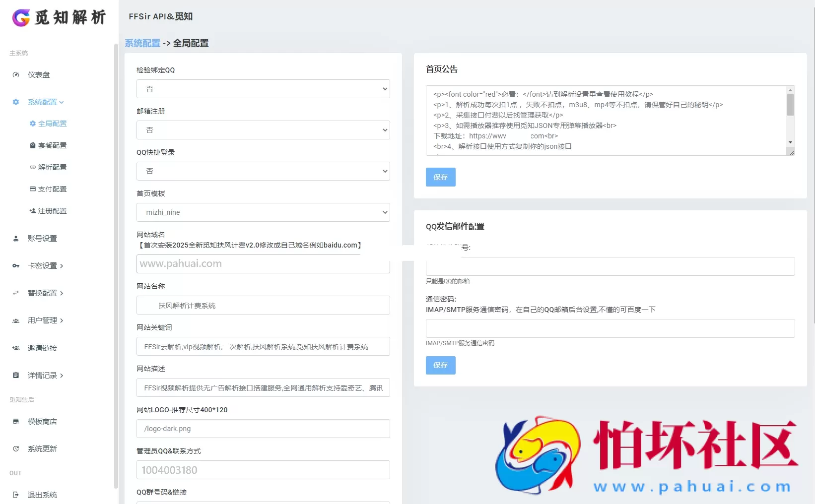Save the 首页公告 announcement
The image size is (815, 504).
tap(440, 177)
